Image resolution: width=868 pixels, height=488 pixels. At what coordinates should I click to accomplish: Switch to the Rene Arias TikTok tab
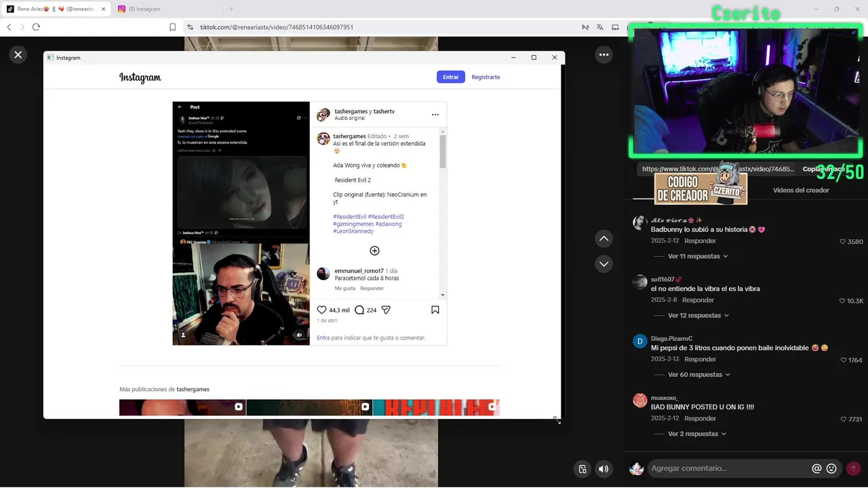pyautogui.click(x=56, y=9)
